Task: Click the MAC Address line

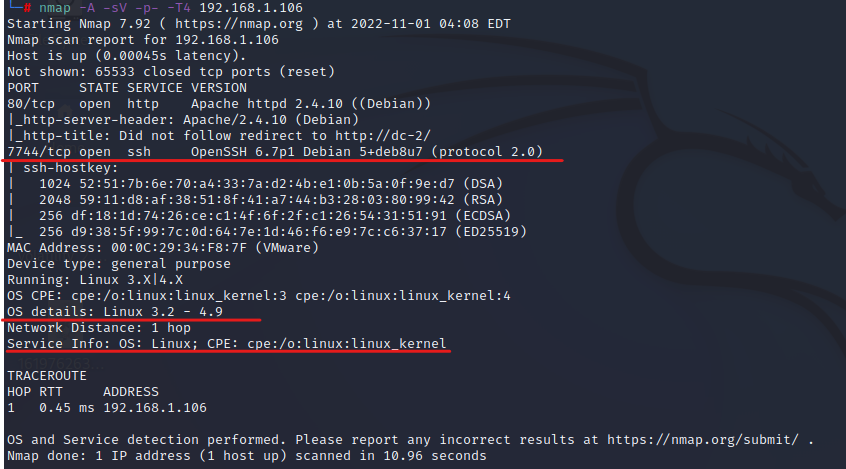Action: 141,248
